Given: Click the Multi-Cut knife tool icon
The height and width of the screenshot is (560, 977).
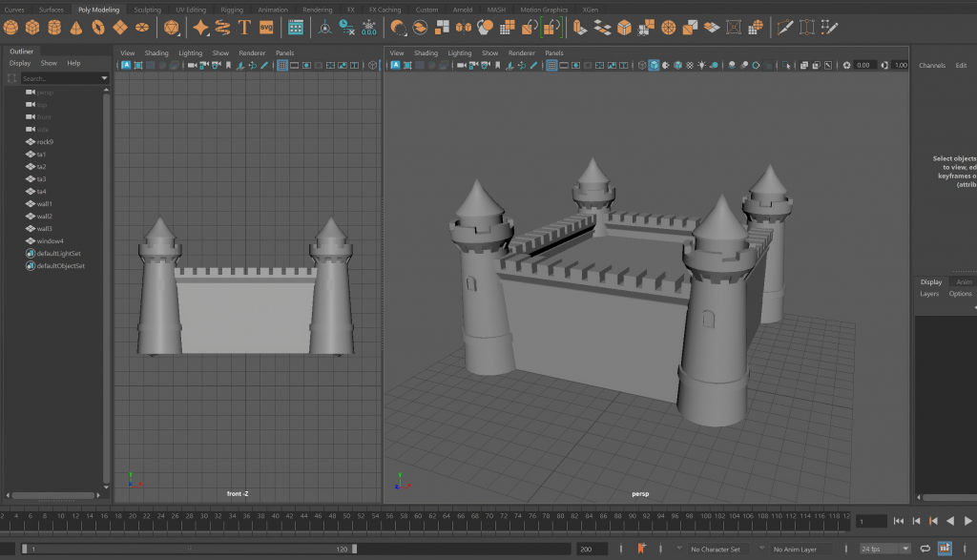Looking at the screenshot, I should pos(784,28).
